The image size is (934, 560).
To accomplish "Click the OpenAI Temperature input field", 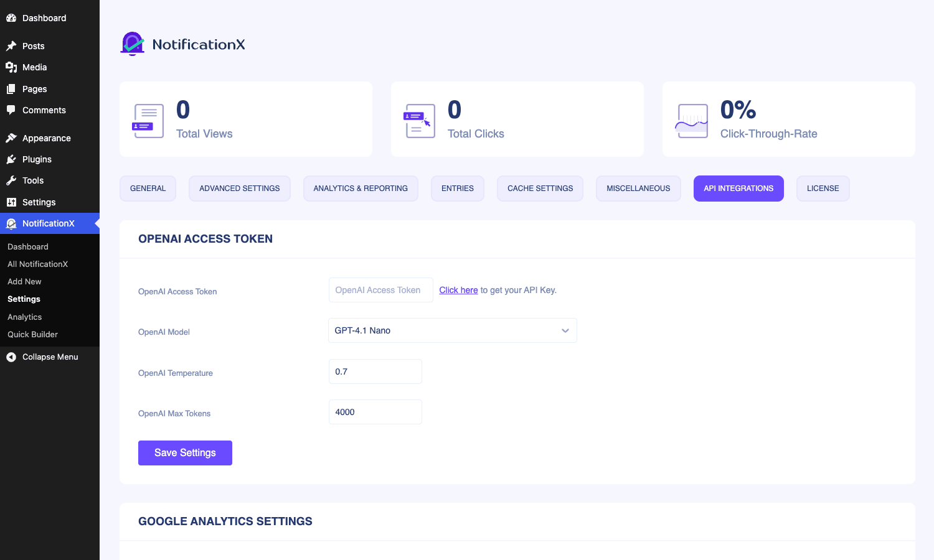I will pos(375,371).
